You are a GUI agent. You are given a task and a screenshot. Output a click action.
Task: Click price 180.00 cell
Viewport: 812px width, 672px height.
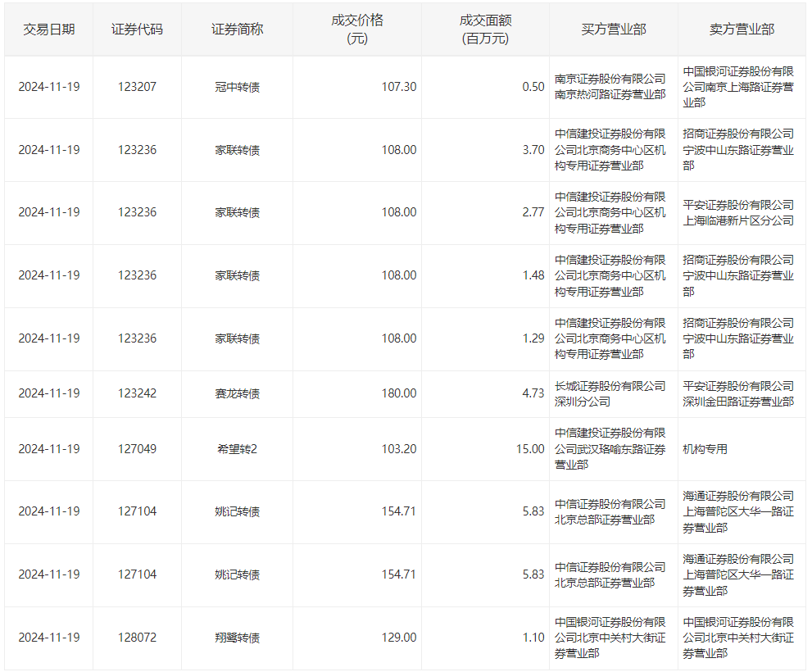point(399,393)
